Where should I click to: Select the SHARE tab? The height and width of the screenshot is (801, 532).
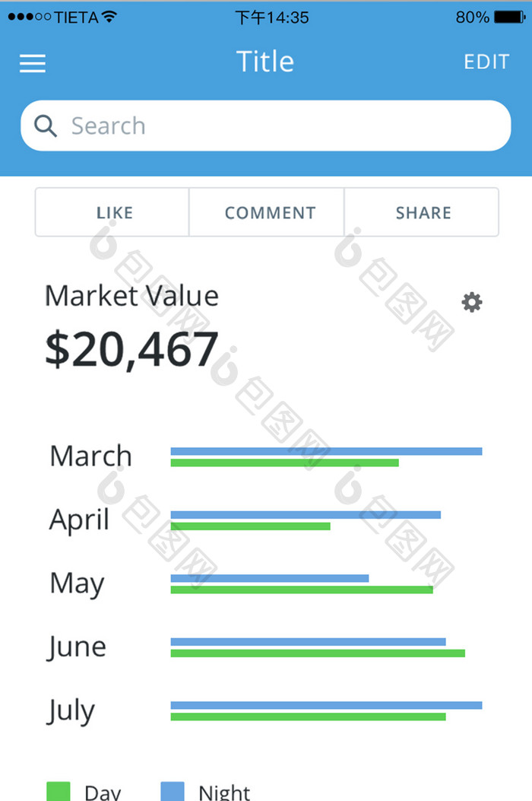tap(423, 213)
